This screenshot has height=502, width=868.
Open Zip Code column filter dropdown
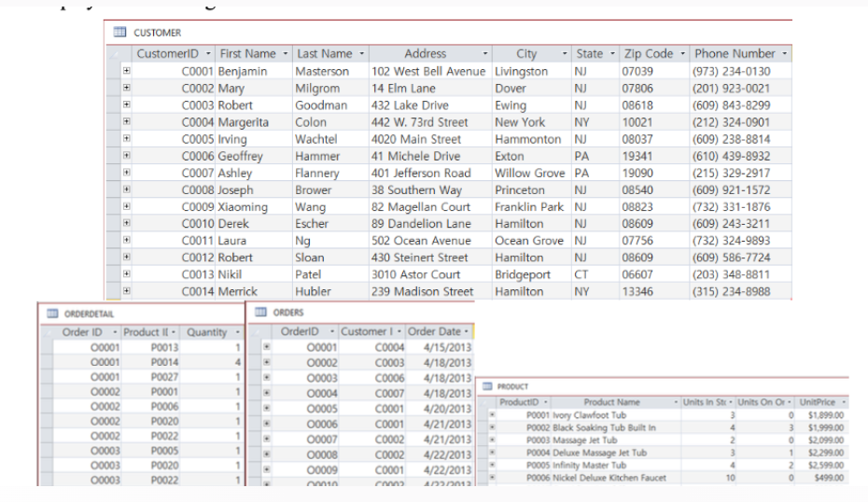coord(682,54)
